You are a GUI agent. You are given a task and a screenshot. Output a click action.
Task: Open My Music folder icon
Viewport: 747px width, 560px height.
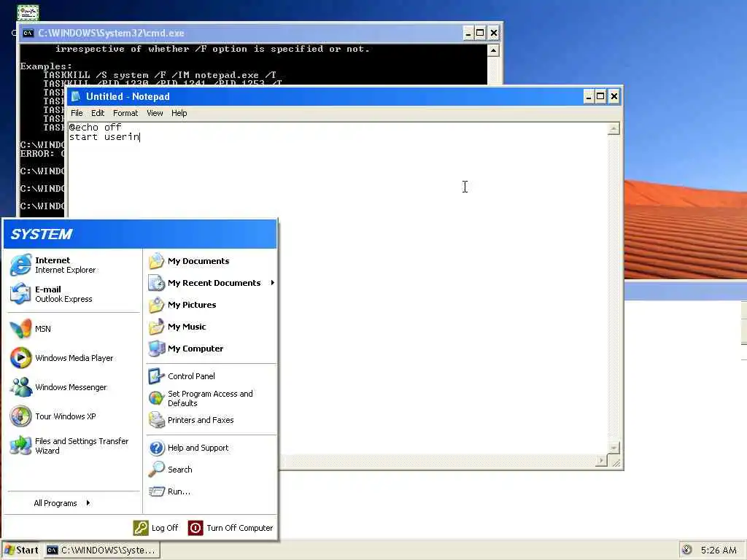pyautogui.click(x=156, y=327)
